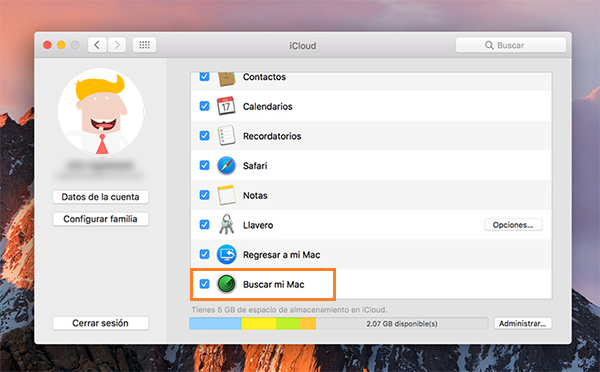Click the Contactos address book icon
The image size is (600, 372).
pos(226,79)
